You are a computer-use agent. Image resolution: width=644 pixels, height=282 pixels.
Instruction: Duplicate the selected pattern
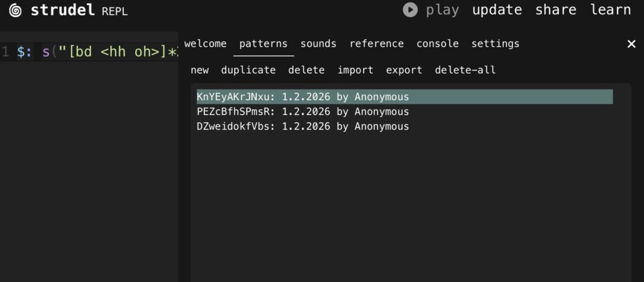(248, 70)
